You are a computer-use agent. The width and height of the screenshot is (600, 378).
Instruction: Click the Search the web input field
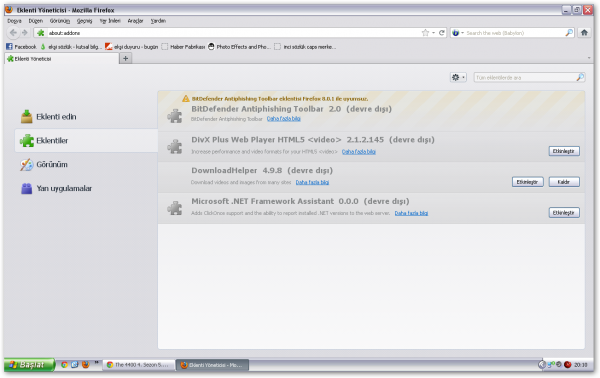[x=515, y=33]
